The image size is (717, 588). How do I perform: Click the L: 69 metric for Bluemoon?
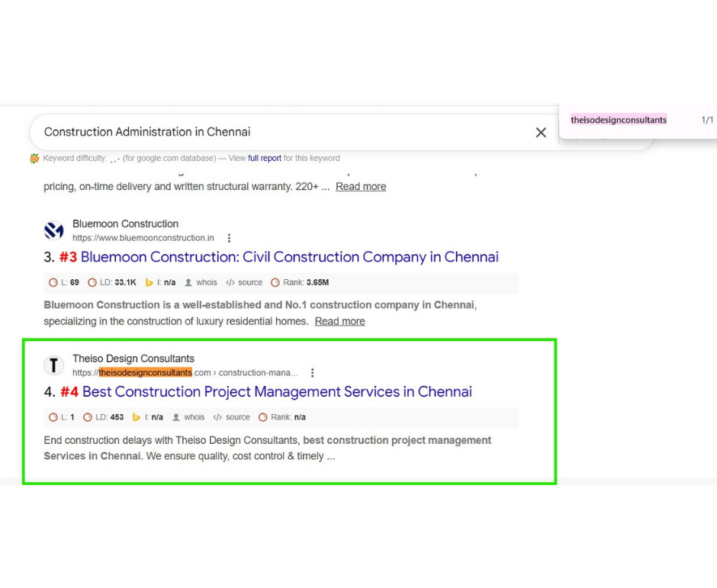64,283
